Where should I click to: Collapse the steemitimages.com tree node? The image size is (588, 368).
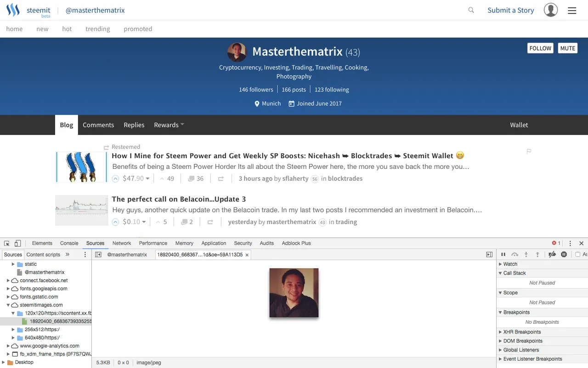[x=8, y=305]
